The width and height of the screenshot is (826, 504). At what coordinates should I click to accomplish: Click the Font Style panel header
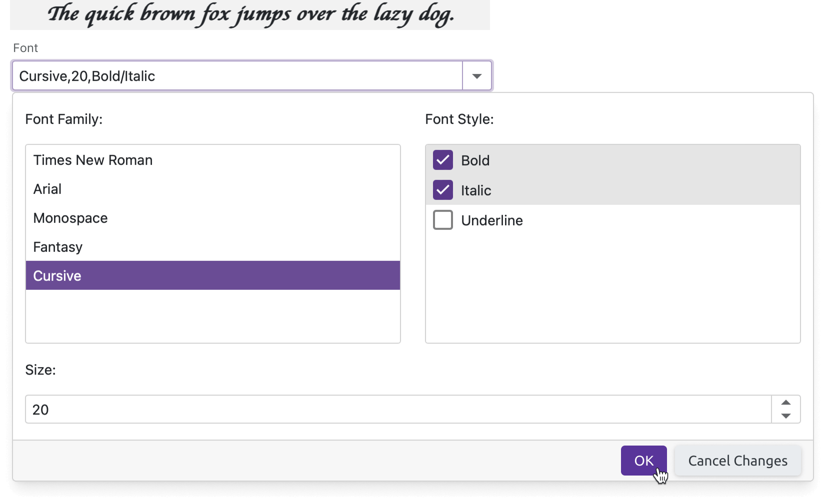[x=459, y=119]
